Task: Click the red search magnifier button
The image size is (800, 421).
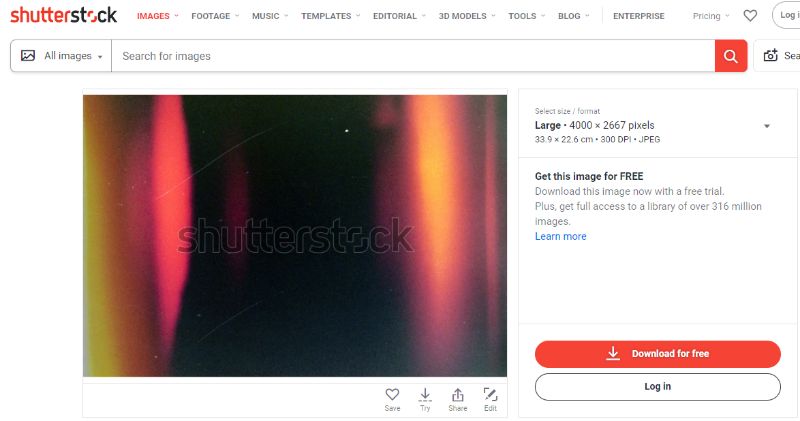Action: [x=731, y=56]
